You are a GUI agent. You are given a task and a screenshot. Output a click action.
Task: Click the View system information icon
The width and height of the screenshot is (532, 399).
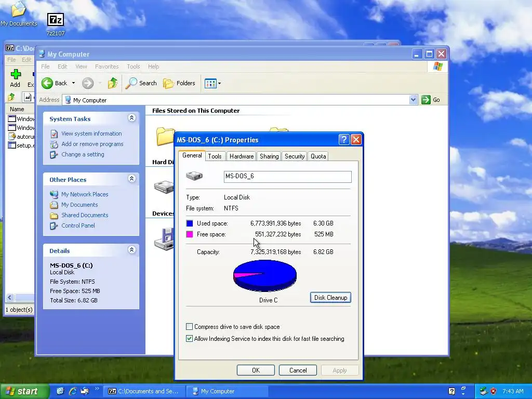[54, 134]
